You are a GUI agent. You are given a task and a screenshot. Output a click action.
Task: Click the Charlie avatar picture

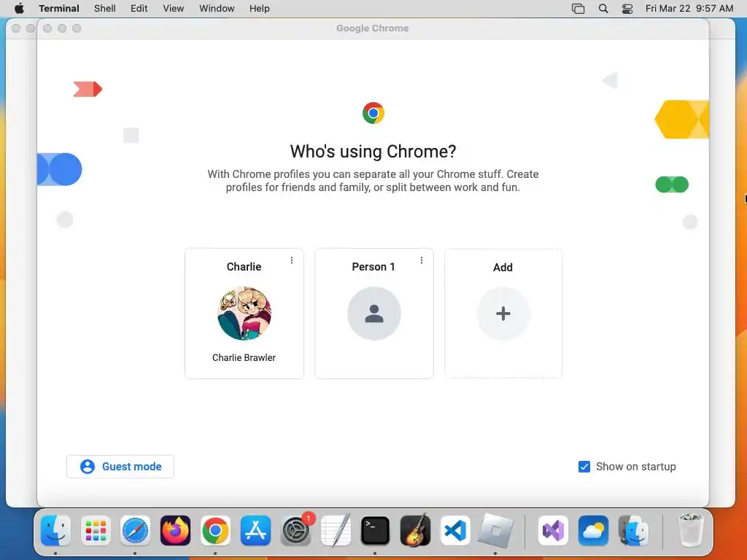coord(244,314)
